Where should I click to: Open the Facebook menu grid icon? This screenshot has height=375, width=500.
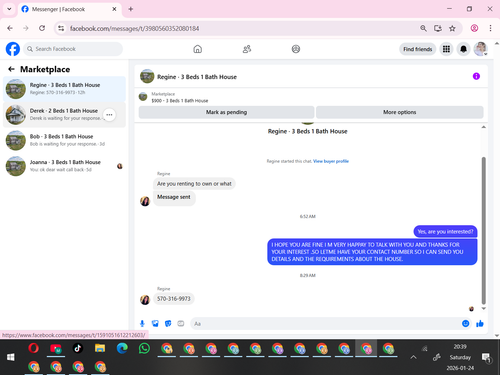point(446,49)
